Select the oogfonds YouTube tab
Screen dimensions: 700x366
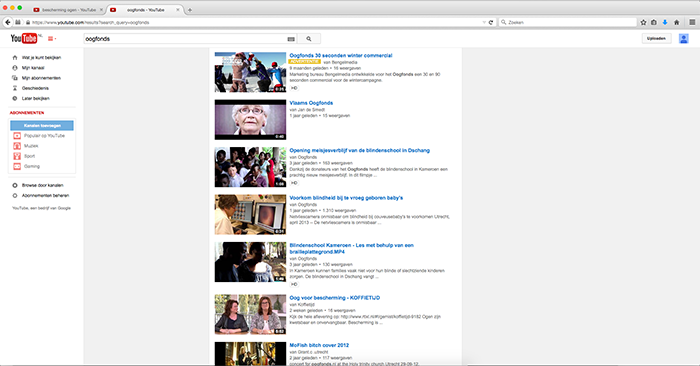click(146, 10)
